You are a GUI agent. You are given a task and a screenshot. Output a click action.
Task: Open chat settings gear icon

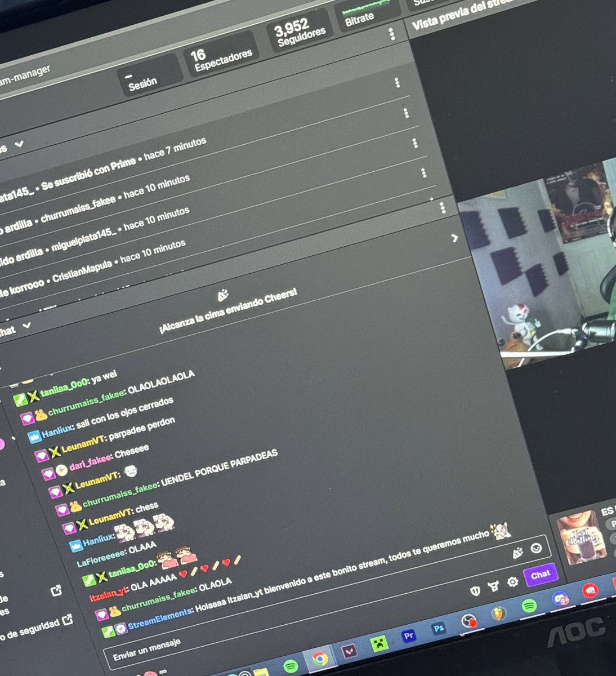pyautogui.click(x=512, y=582)
